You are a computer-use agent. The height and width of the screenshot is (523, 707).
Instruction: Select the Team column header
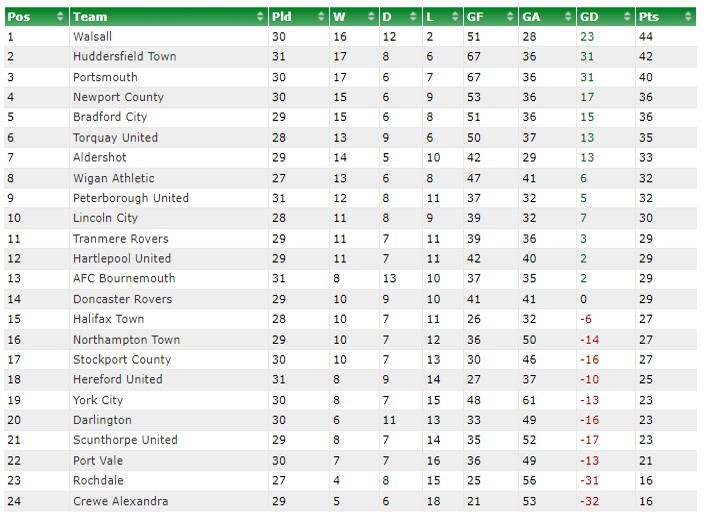click(x=169, y=17)
